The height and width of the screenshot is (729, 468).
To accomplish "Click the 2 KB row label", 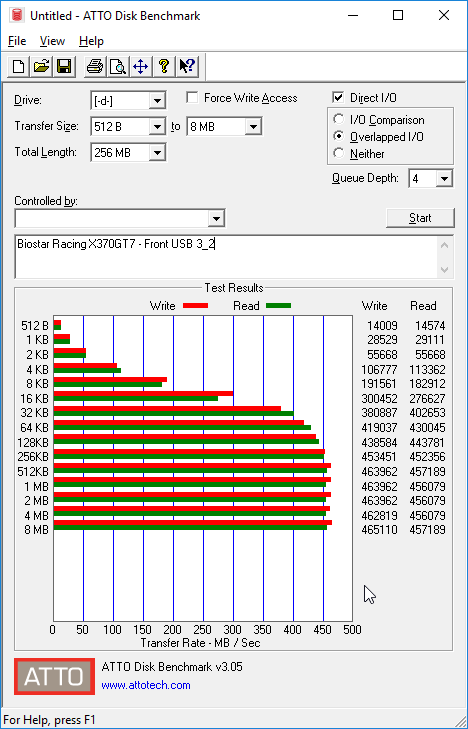I will tap(37, 355).
